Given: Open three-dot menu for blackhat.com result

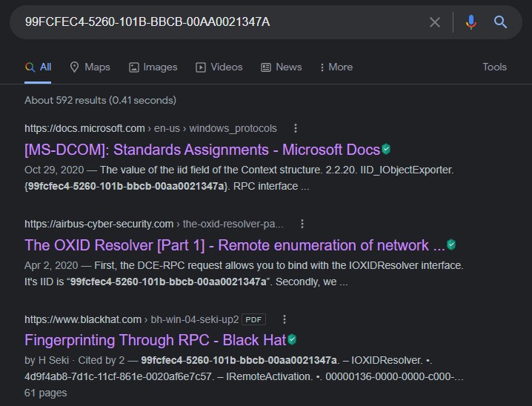Looking at the screenshot, I should click(x=285, y=319).
